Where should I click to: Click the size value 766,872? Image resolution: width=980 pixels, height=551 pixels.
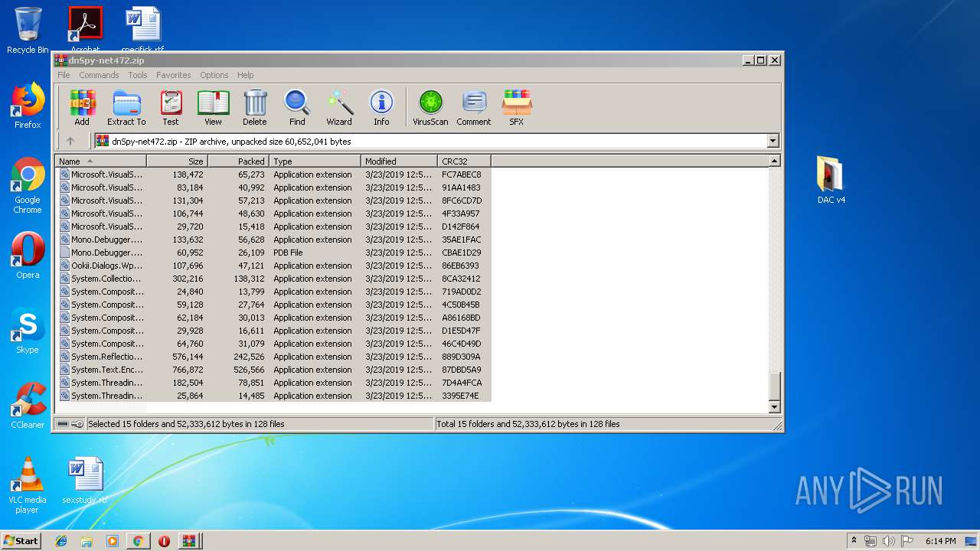click(x=188, y=370)
